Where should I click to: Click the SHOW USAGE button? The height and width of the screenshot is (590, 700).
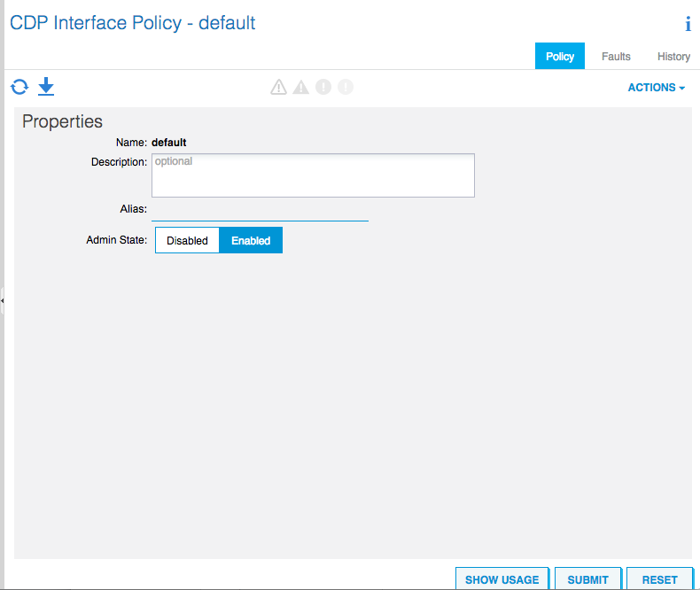pyautogui.click(x=502, y=578)
